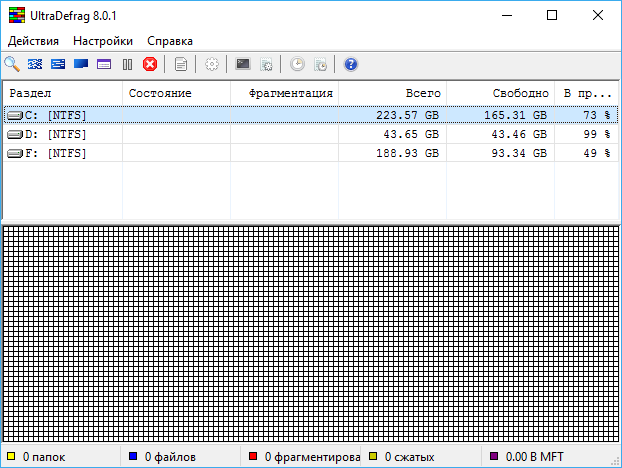Close the UltraDefrag window

(x=597, y=15)
